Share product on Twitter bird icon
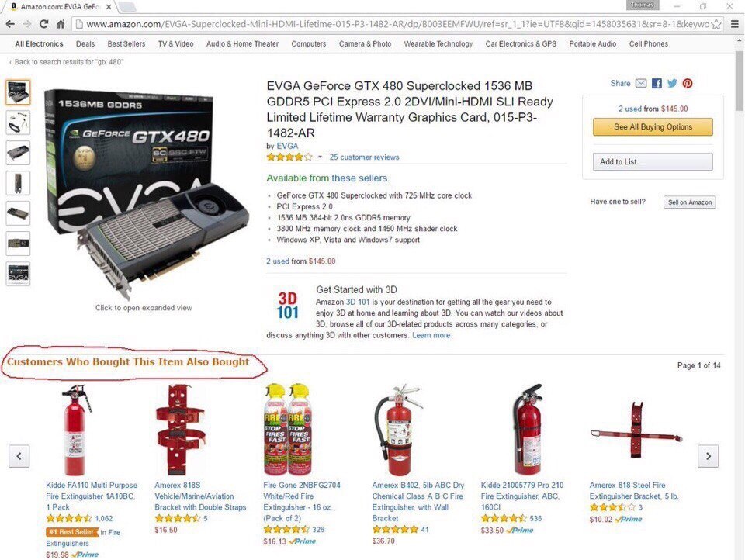This screenshot has width=745, height=560. pos(672,83)
